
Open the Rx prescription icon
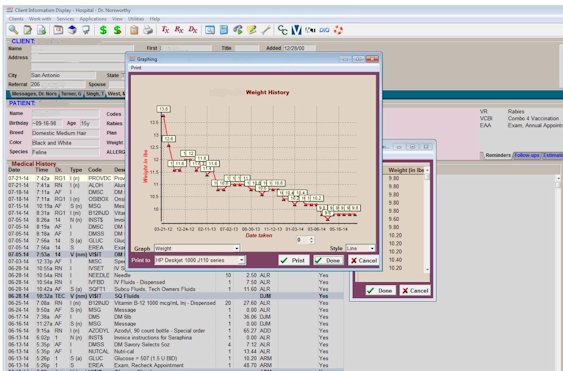(179, 30)
